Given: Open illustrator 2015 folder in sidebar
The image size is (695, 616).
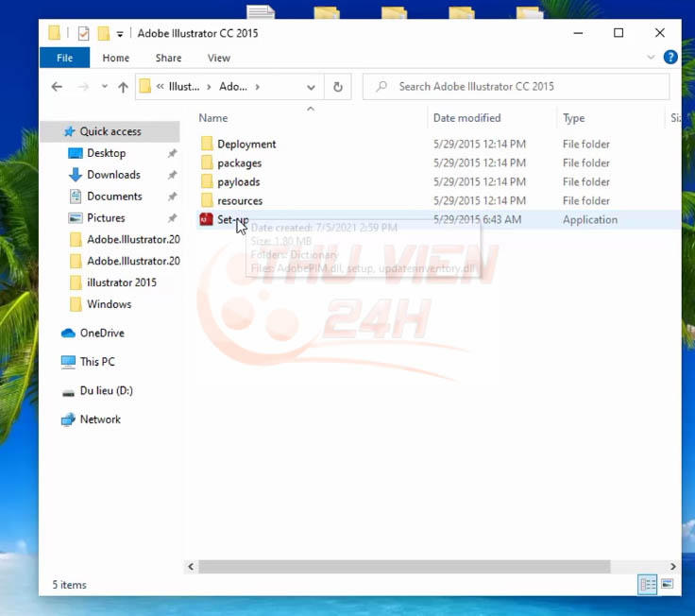Looking at the screenshot, I should pyautogui.click(x=122, y=282).
